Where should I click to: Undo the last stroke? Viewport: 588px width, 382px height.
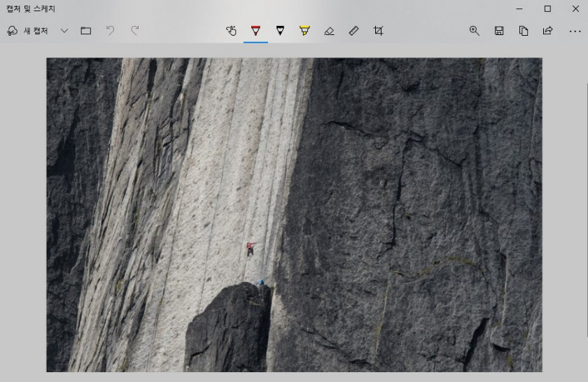click(111, 31)
